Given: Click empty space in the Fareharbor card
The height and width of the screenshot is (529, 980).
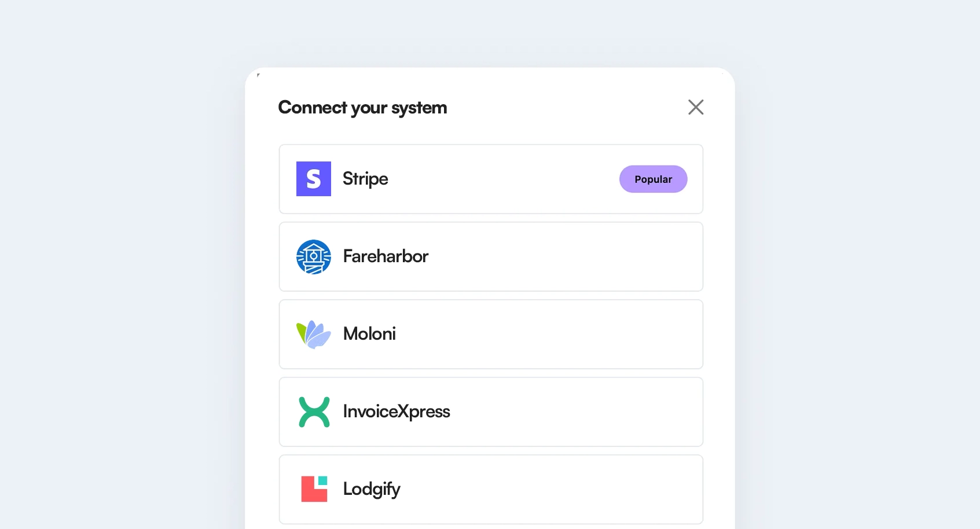Looking at the screenshot, I should tap(567, 256).
